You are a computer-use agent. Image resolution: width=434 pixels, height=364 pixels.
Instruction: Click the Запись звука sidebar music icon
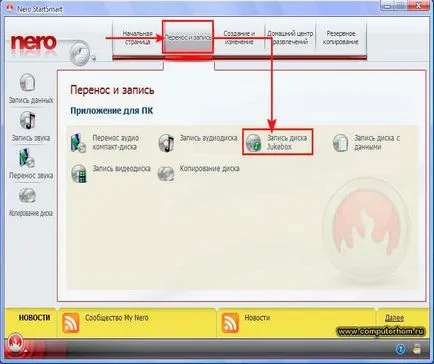tap(28, 121)
